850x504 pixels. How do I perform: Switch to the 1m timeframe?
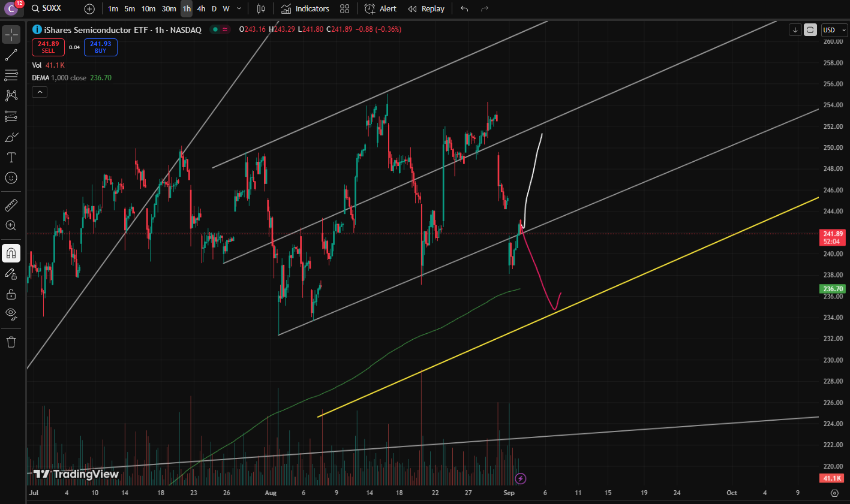tap(113, 9)
